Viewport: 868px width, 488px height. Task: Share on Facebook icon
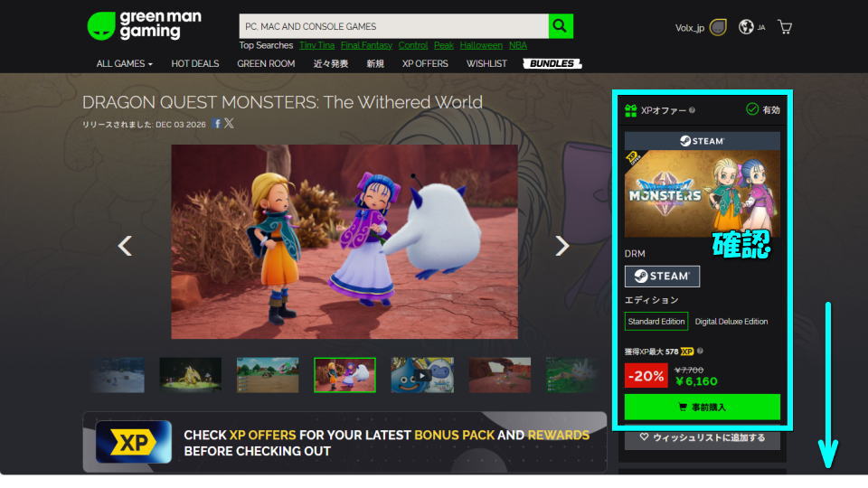[218, 124]
